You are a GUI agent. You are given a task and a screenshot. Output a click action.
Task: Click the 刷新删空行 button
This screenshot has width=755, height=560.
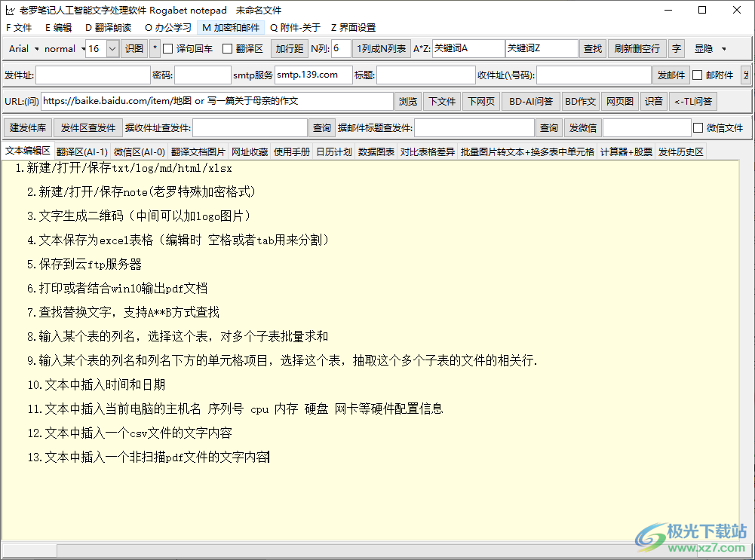pos(637,48)
